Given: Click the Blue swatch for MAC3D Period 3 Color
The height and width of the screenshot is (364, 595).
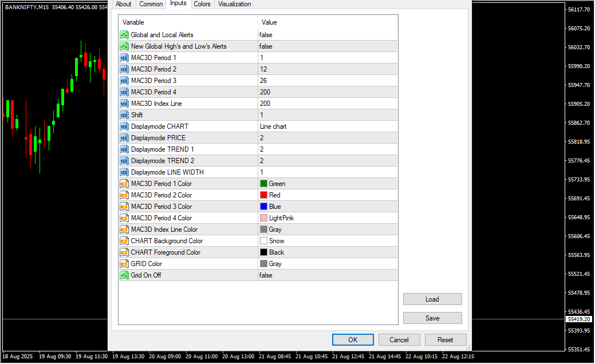Looking at the screenshot, I should pos(263,207).
